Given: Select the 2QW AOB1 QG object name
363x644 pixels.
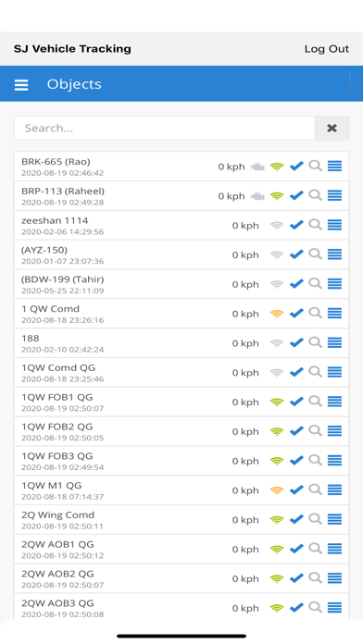Looking at the screenshot, I should coord(57,544).
